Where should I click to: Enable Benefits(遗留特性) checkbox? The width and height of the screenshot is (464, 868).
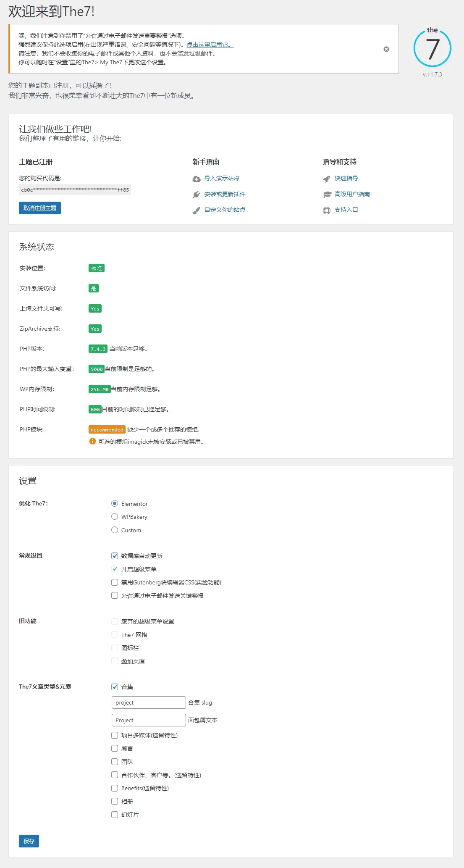tap(115, 788)
